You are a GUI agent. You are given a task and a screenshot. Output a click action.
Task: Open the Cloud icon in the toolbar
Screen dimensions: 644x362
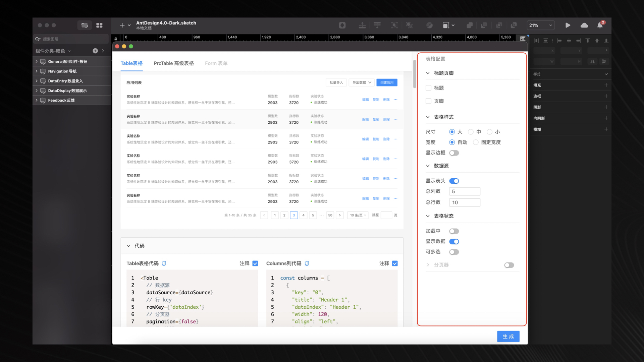584,25
